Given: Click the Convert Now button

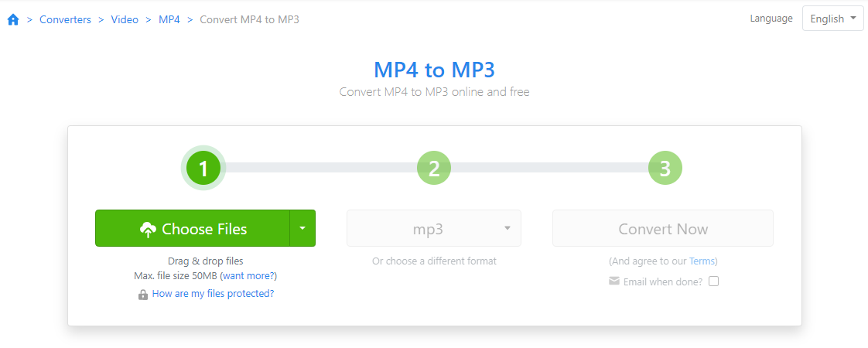Looking at the screenshot, I should coord(663,229).
